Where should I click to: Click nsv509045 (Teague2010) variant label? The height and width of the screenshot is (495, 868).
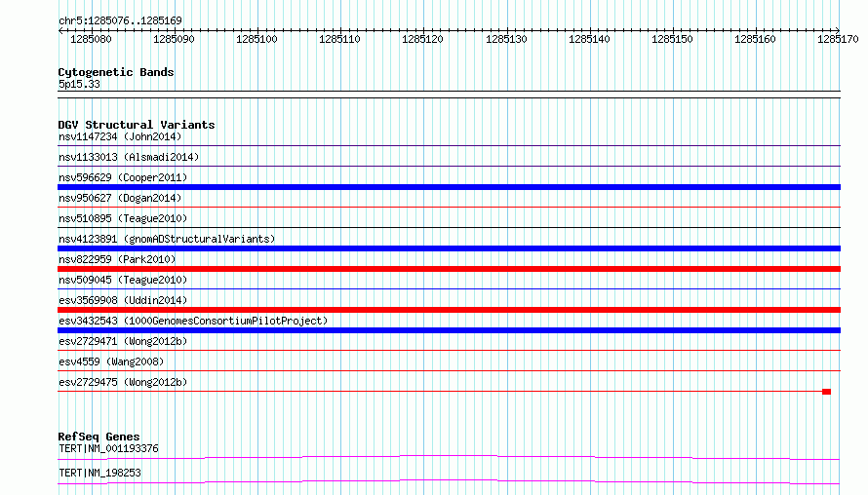[123, 280]
